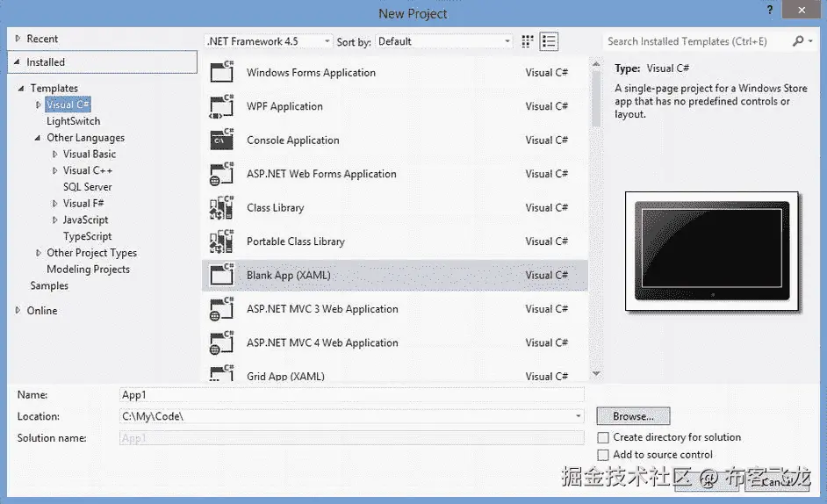The image size is (827, 504).
Task: Enable Create directory for solution
Action: pos(603,437)
